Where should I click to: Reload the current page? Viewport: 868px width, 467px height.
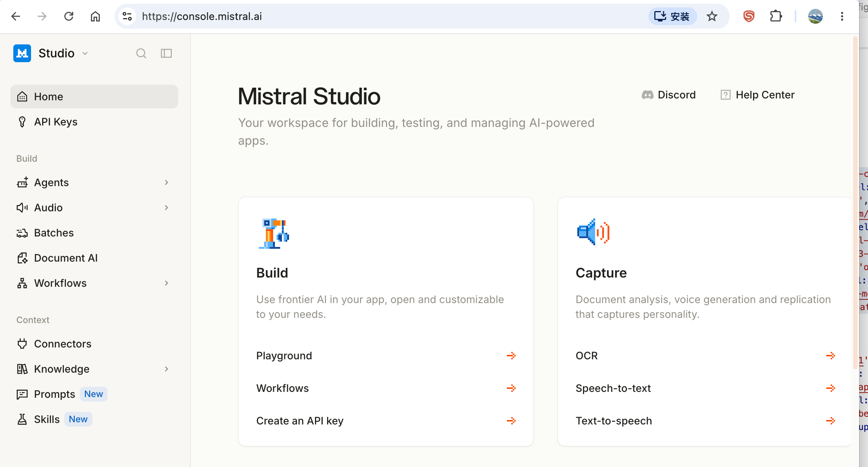(69, 16)
